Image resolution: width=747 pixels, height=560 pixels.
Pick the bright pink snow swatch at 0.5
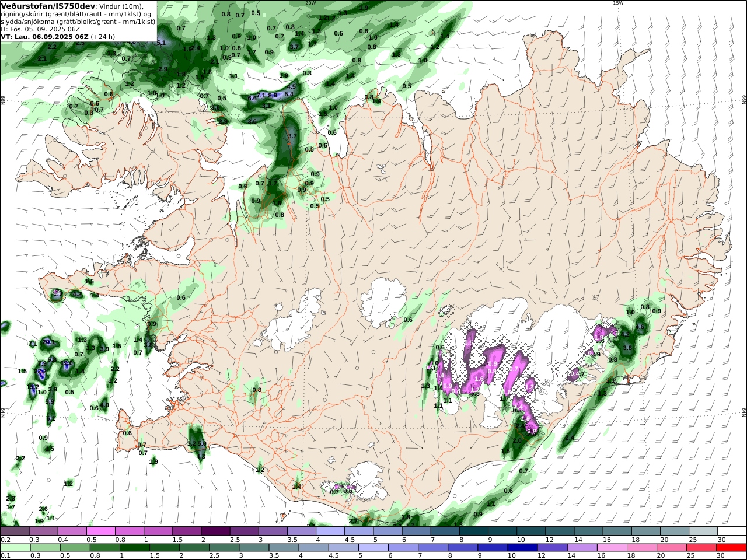coord(101,531)
